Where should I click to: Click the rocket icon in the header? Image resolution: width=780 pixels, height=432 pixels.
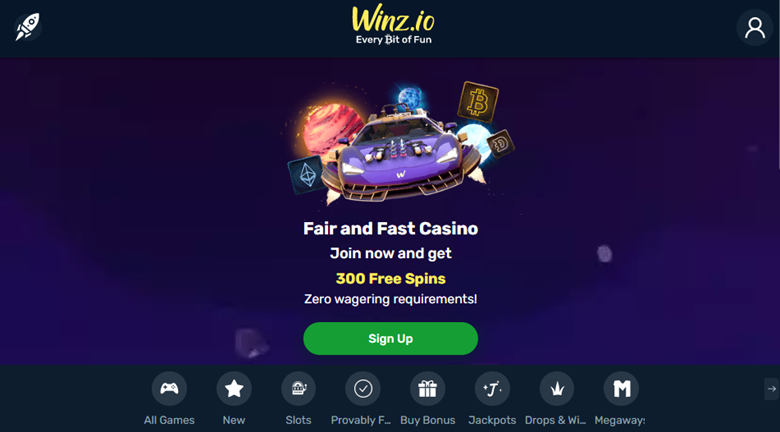28,27
